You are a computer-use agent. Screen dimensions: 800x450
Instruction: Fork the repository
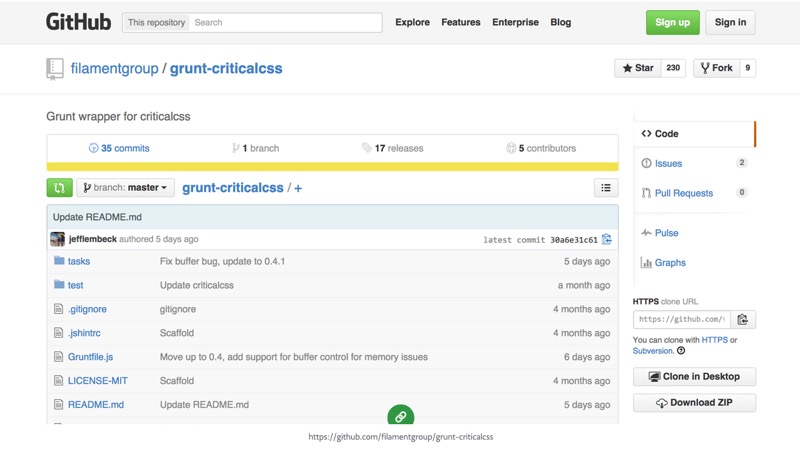click(x=716, y=68)
